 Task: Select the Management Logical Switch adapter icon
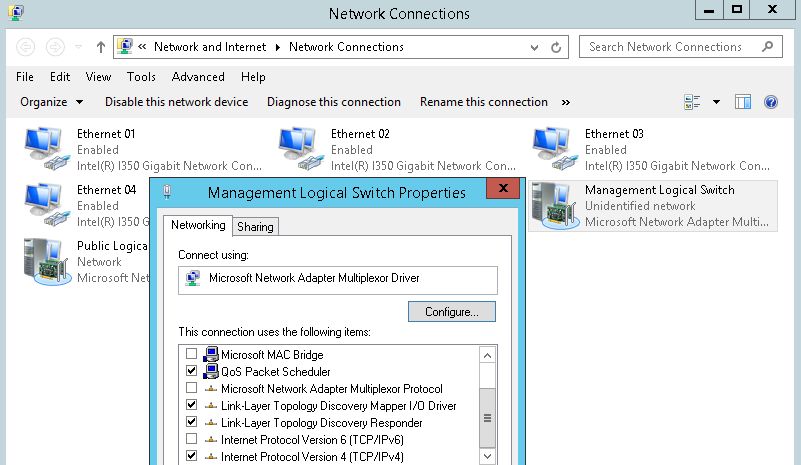tap(556, 206)
